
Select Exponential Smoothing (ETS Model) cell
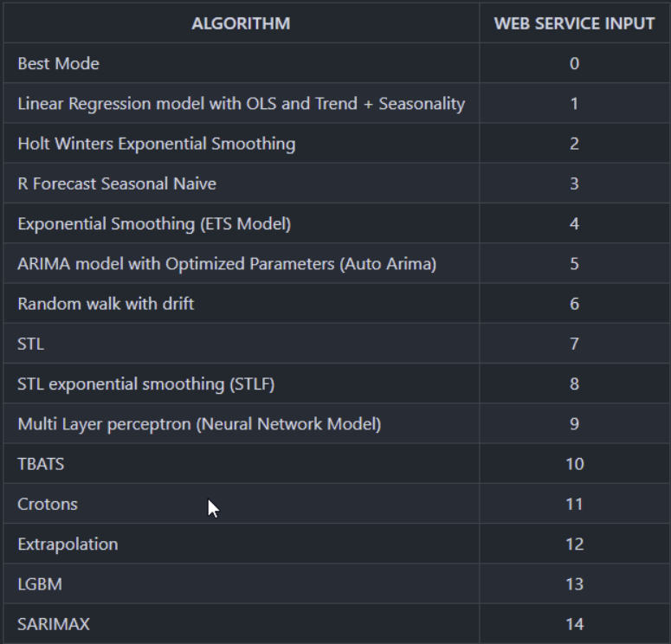[x=241, y=223]
